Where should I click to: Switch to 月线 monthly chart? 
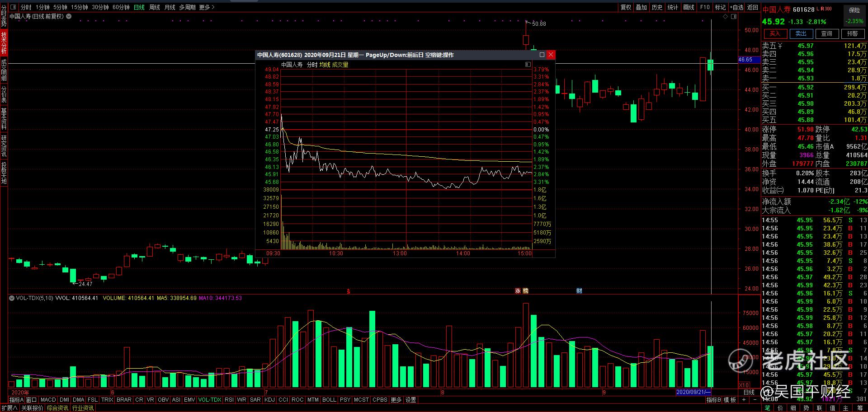tap(170, 7)
